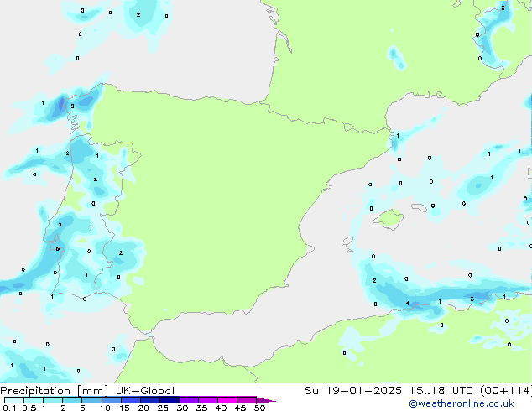Click the legend label "35"
The height and width of the screenshot is (411, 532).
point(201,408)
